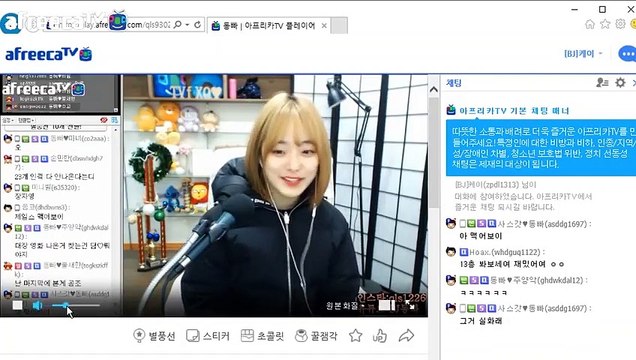This screenshot has width=636, height=360.
Task: Click the search magnifier in the address bar
Action: (x=178, y=25)
